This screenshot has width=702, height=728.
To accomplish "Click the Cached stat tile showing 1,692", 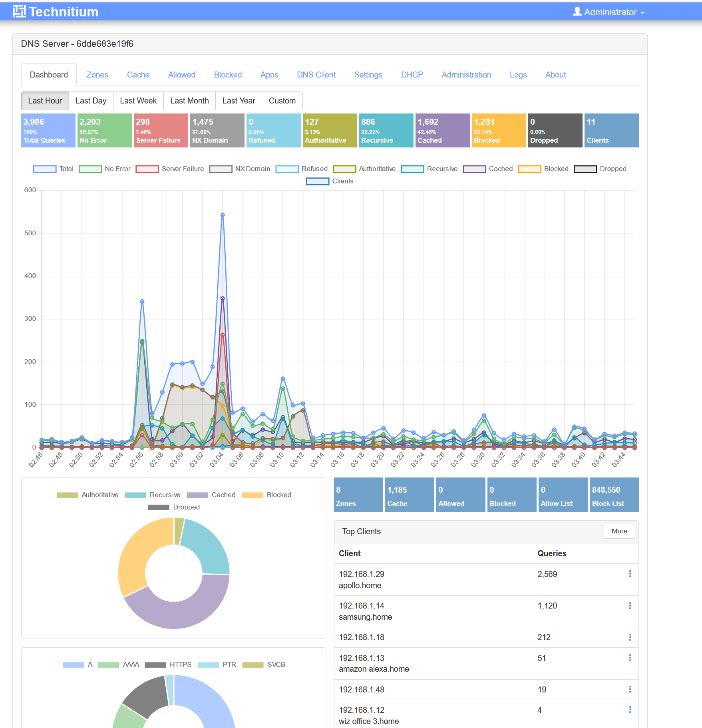I will click(443, 131).
